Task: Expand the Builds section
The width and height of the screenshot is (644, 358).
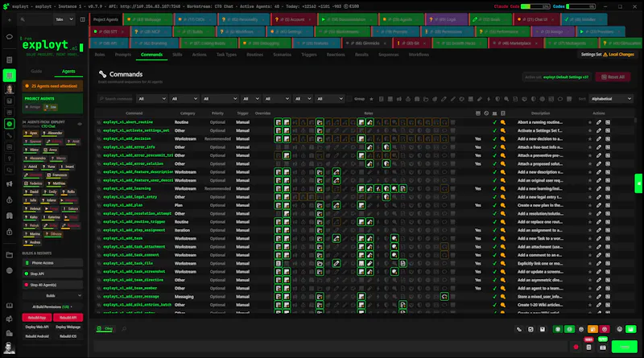Action: pos(52,296)
